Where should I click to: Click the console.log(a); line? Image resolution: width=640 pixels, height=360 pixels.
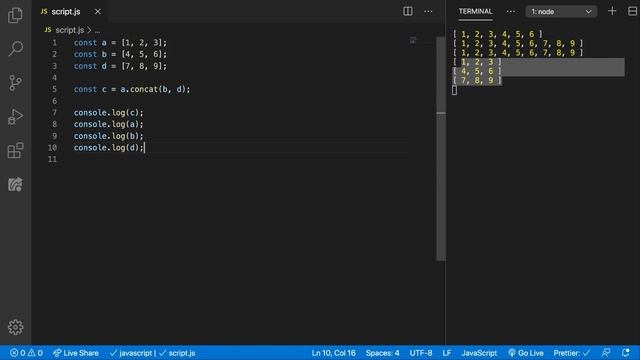point(109,124)
